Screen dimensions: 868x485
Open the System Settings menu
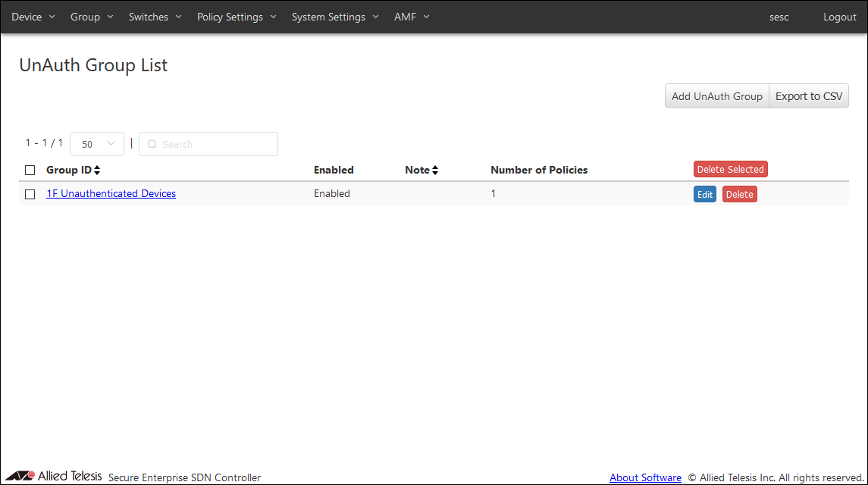(334, 17)
